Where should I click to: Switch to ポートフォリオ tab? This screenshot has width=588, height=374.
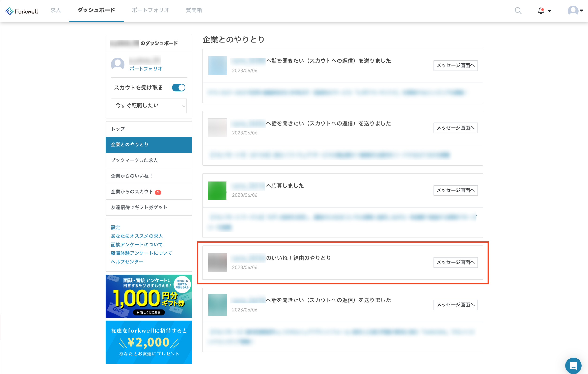click(151, 10)
